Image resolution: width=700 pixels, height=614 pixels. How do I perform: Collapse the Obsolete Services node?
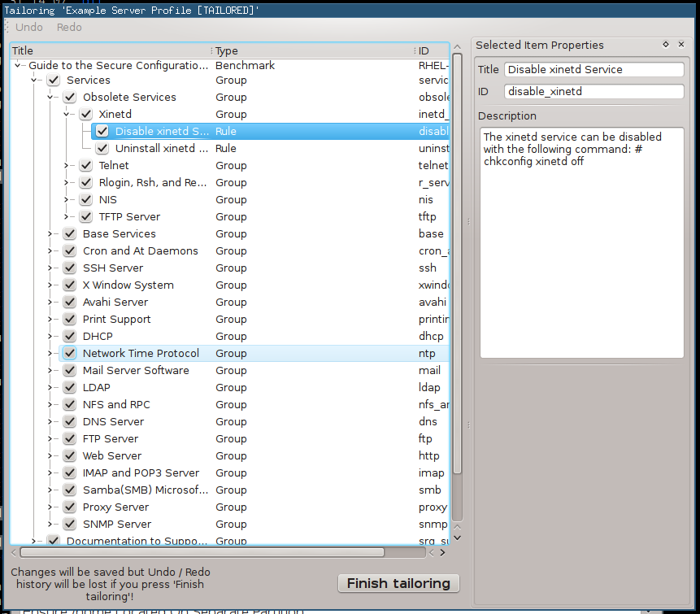coord(50,98)
